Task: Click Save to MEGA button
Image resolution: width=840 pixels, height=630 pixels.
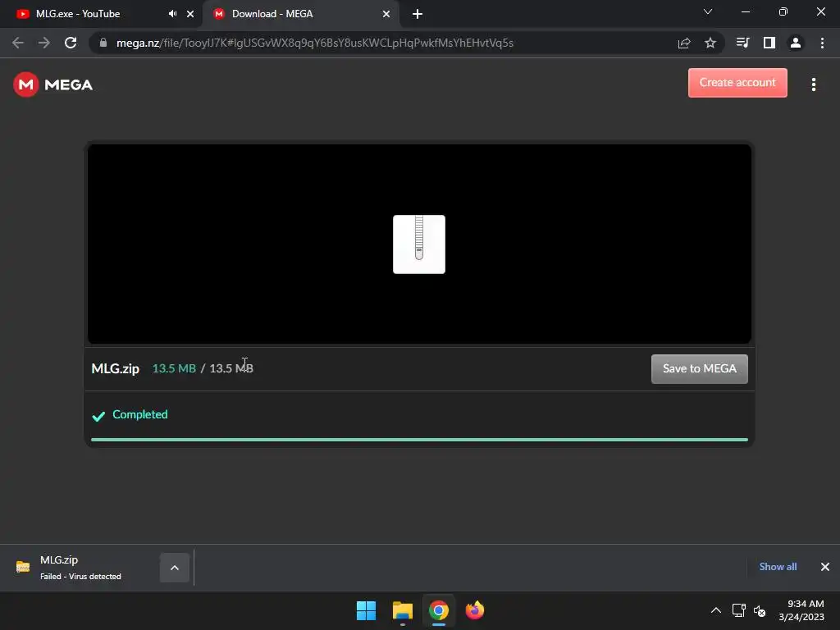Action: click(699, 368)
